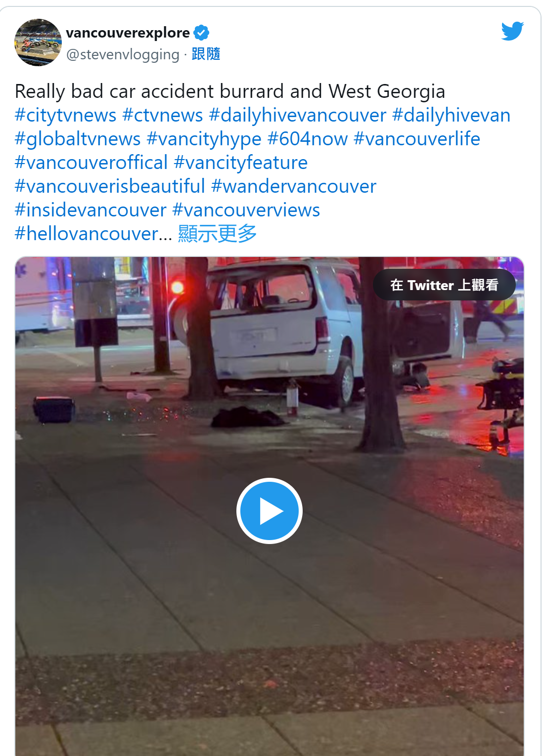Open the #dailyhivevancouver hashtag

(298, 115)
